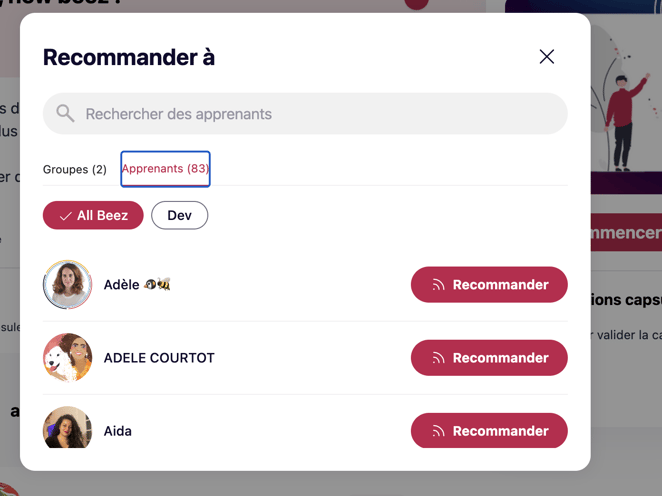Screen dimensions: 662x496
Task: Click the name Adèle in the list
Action: click(x=122, y=285)
